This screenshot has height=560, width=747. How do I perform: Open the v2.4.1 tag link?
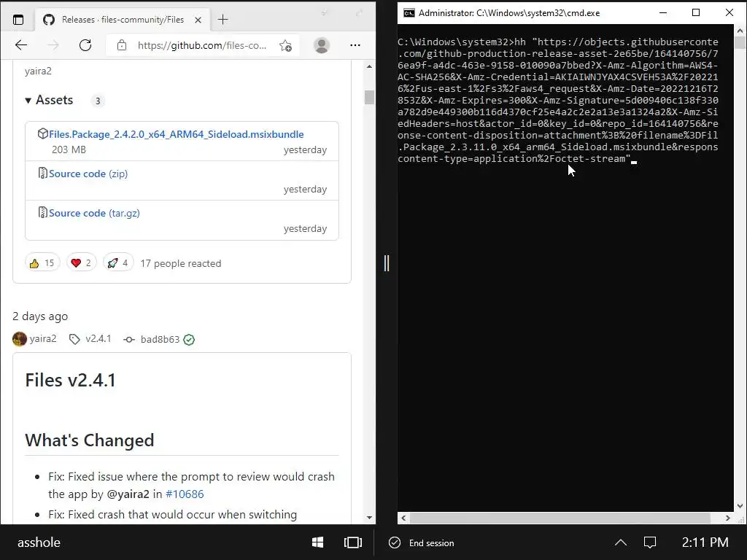[98, 338]
